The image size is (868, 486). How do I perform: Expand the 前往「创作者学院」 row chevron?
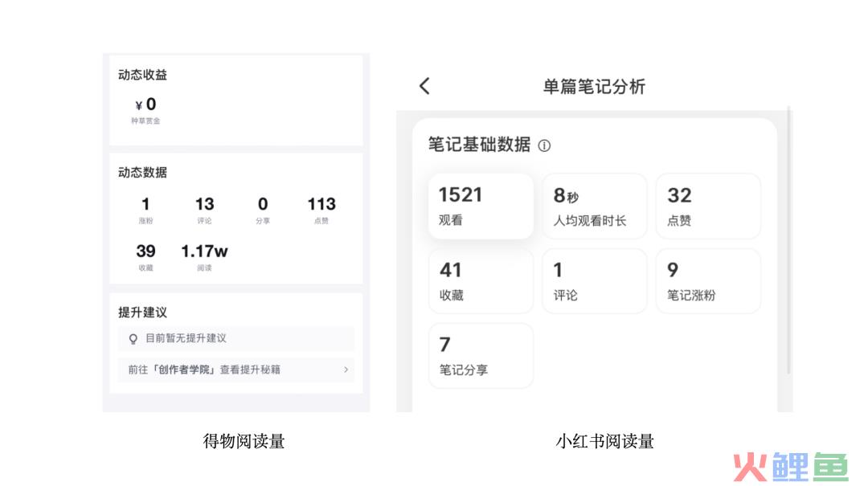tap(346, 370)
